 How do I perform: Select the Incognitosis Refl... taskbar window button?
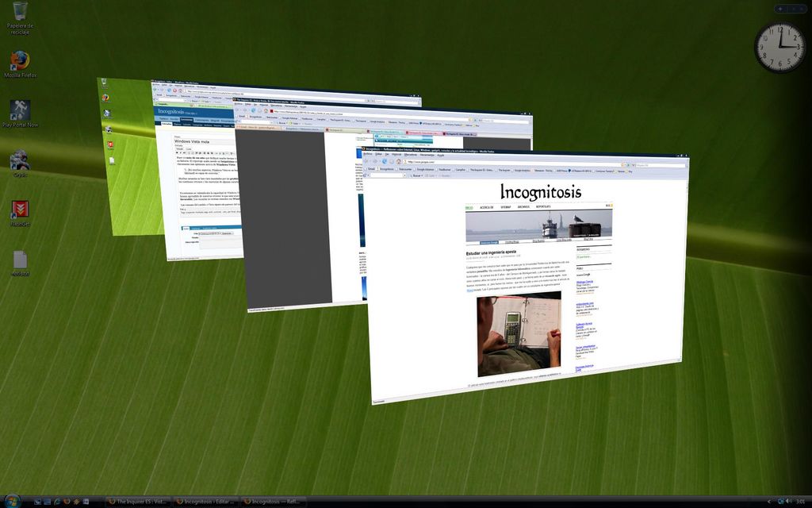[x=274, y=502]
